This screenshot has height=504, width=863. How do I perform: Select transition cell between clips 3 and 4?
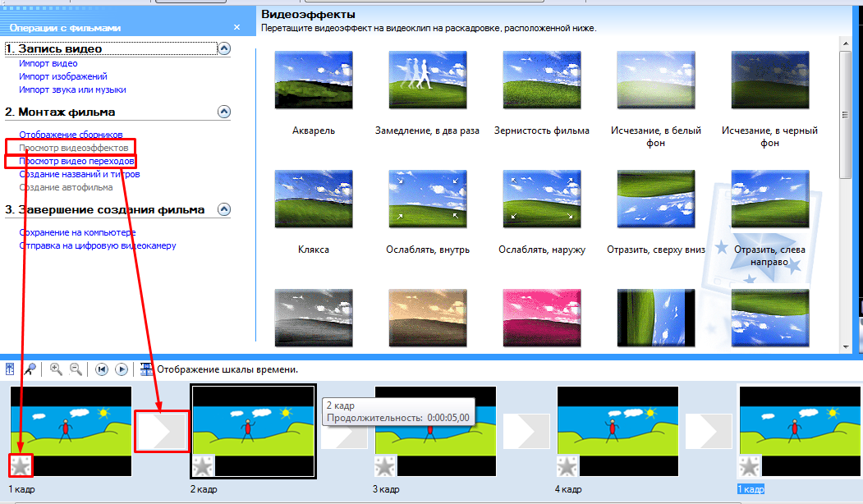click(x=526, y=431)
